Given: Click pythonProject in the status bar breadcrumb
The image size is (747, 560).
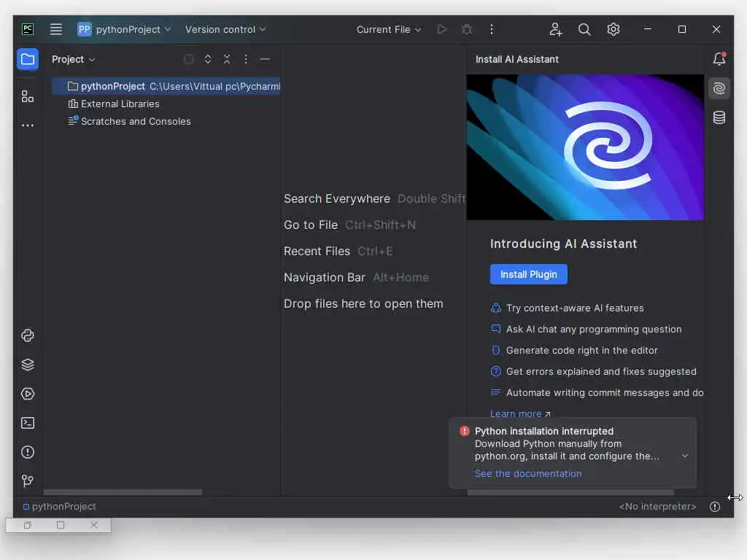Looking at the screenshot, I should pos(60,507).
